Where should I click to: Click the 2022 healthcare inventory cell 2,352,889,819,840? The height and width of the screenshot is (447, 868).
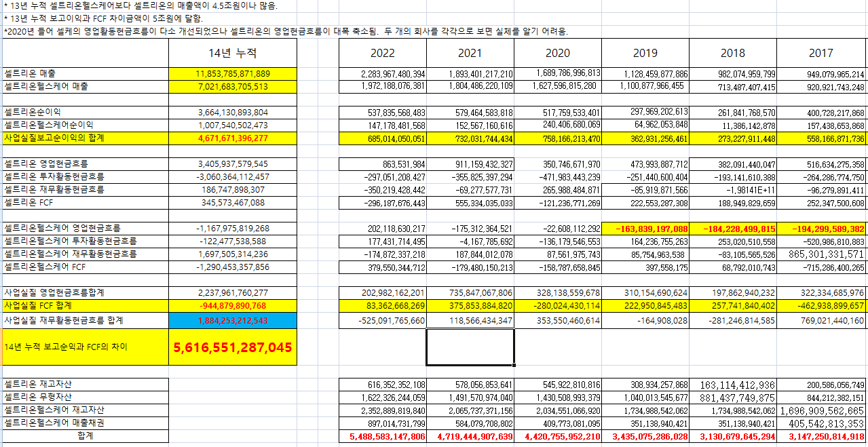pos(383,410)
